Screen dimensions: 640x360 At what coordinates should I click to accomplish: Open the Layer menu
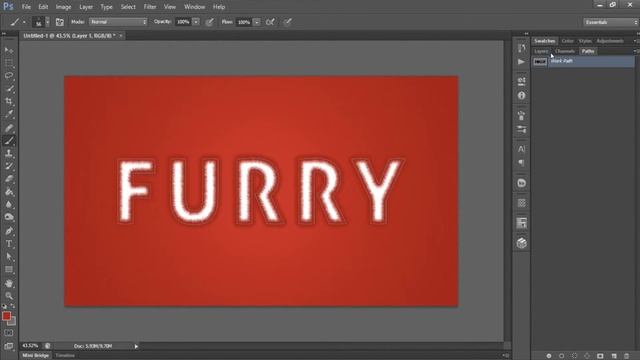86,7
